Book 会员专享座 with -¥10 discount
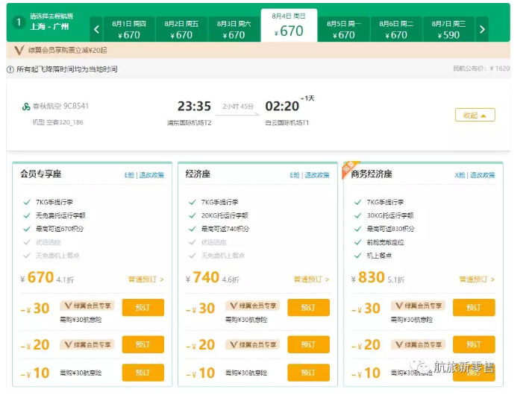532x398 pixels. coord(143,373)
